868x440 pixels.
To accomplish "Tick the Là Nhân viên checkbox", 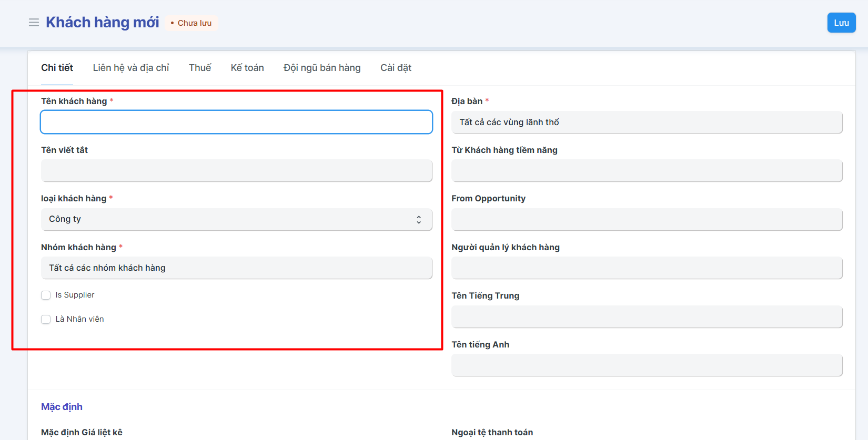I will click(46, 320).
